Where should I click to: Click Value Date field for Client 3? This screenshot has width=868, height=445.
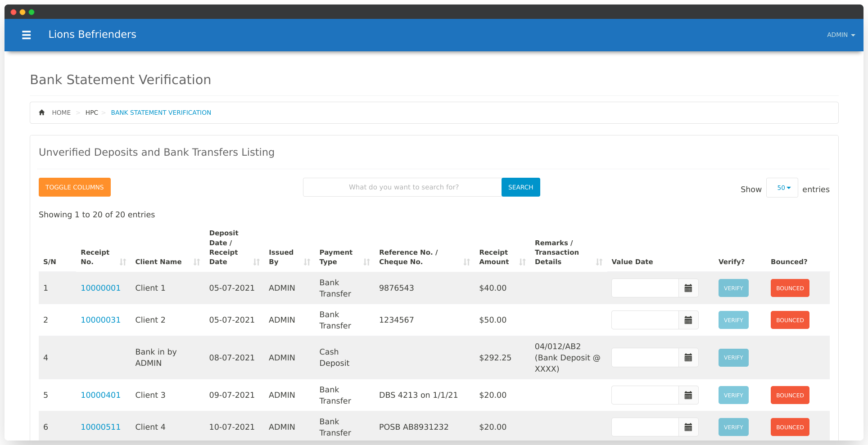pos(645,395)
